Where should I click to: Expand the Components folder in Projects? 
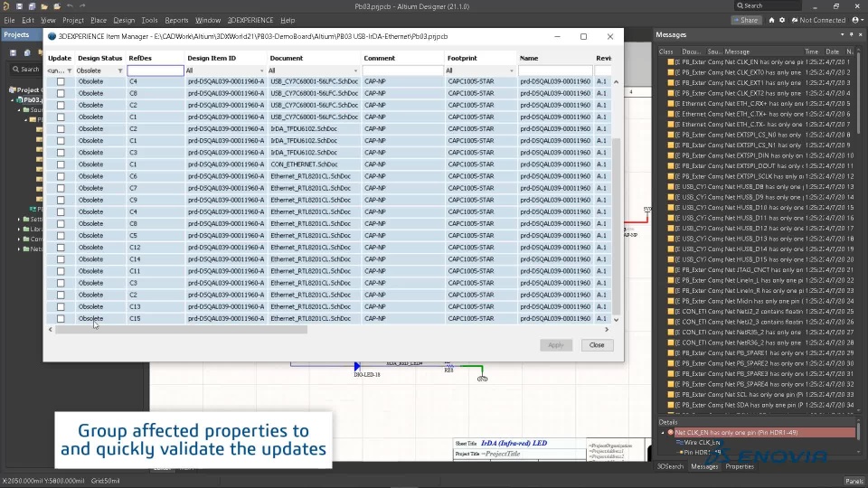[19, 239]
